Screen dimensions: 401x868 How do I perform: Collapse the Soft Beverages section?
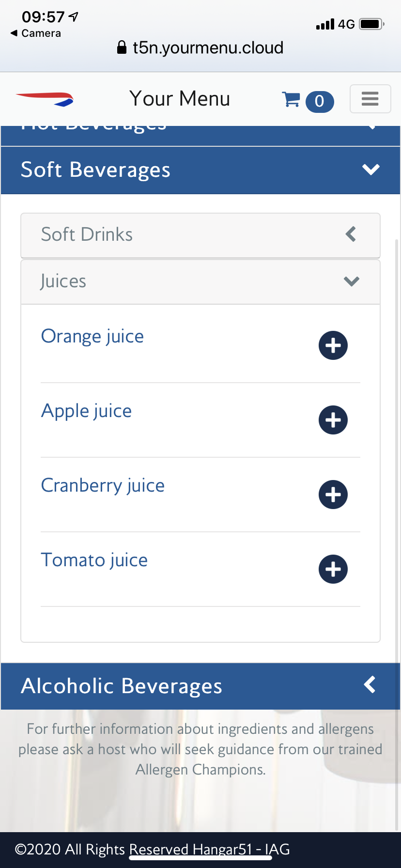pyautogui.click(x=200, y=170)
